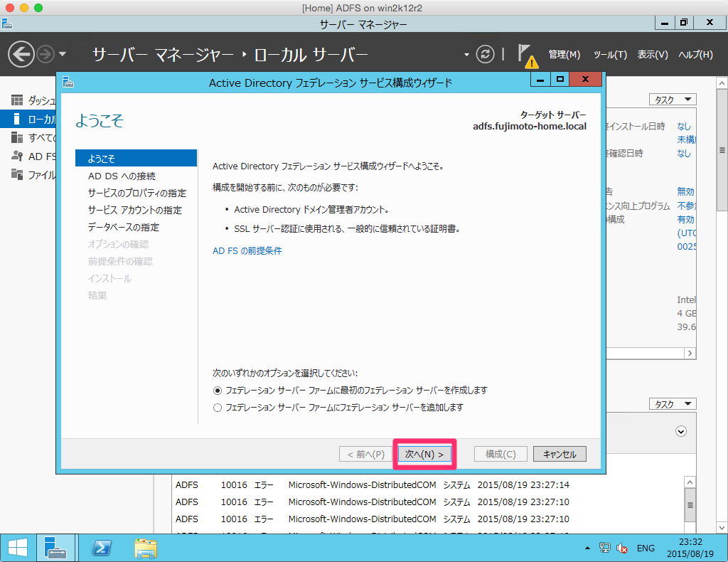
Task: Click the muted speaker tray icon
Action: (x=622, y=548)
